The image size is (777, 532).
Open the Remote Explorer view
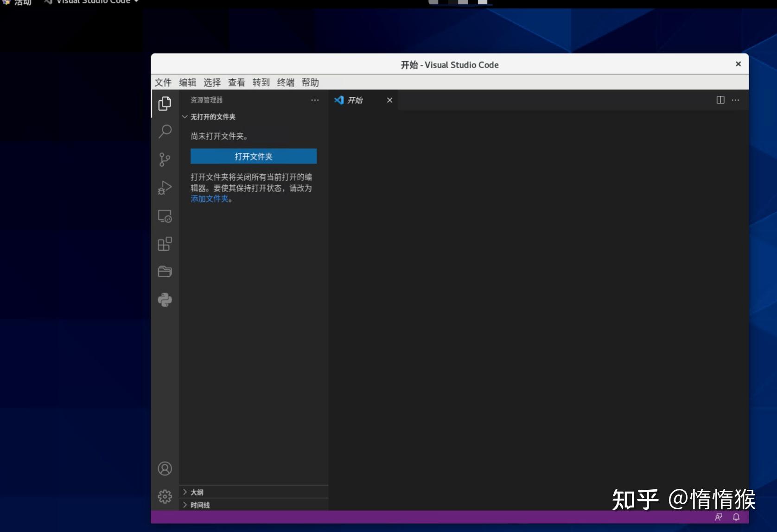(165, 216)
